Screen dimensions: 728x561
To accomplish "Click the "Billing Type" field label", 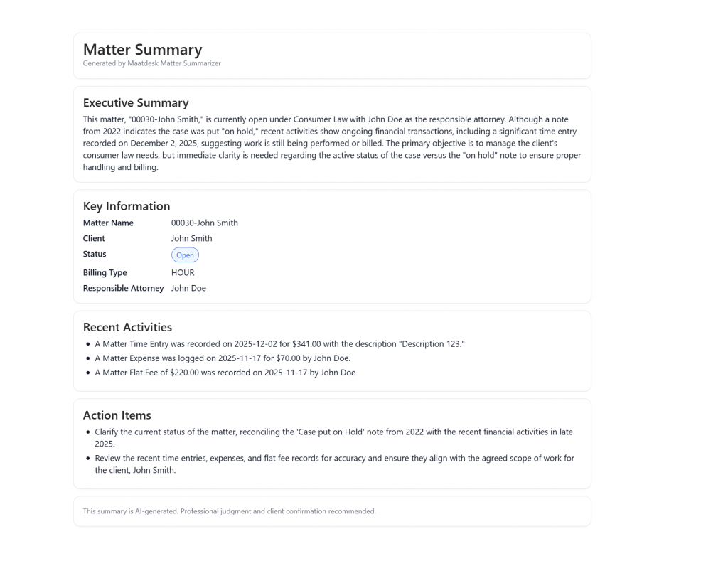I will coord(105,272).
